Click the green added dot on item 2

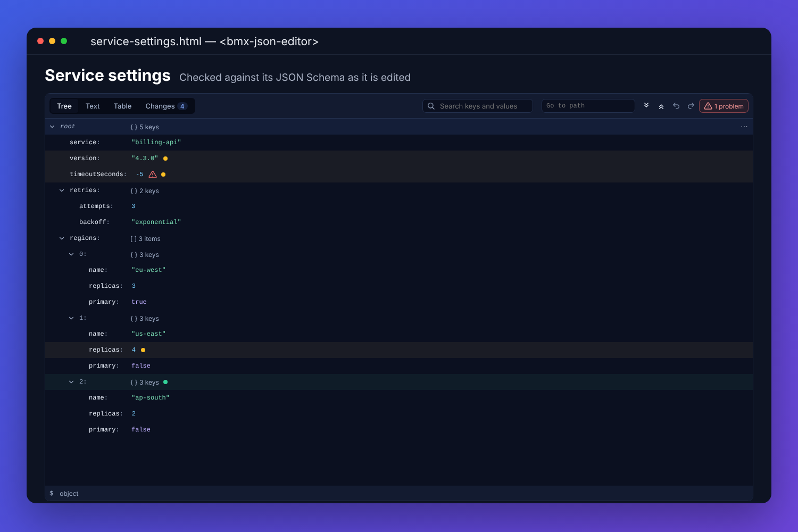click(165, 382)
